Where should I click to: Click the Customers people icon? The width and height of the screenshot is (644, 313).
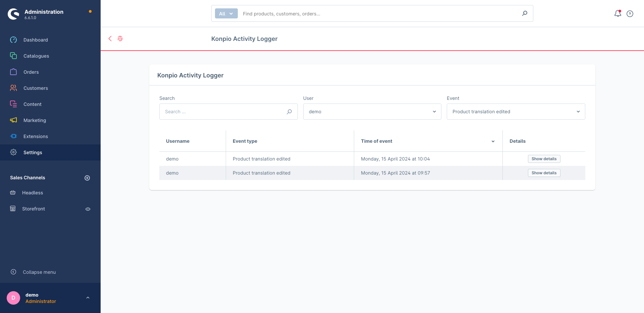click(x=13, y=88)
